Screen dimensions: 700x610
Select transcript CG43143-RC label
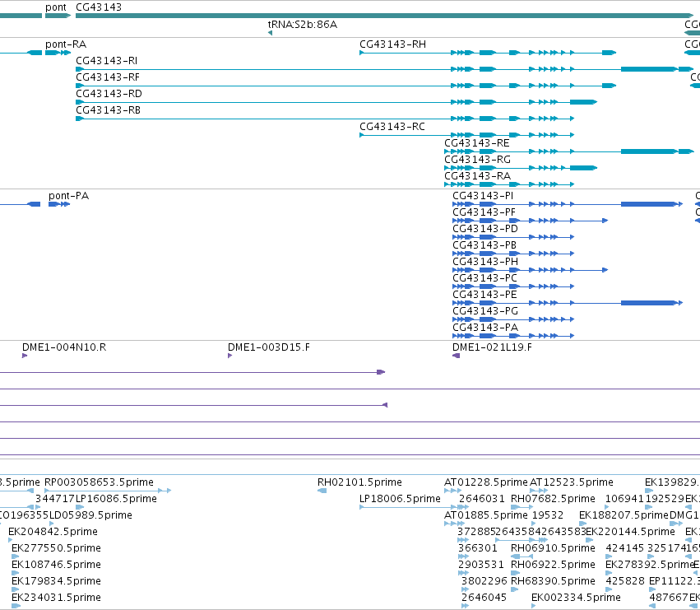coord(392,127)
